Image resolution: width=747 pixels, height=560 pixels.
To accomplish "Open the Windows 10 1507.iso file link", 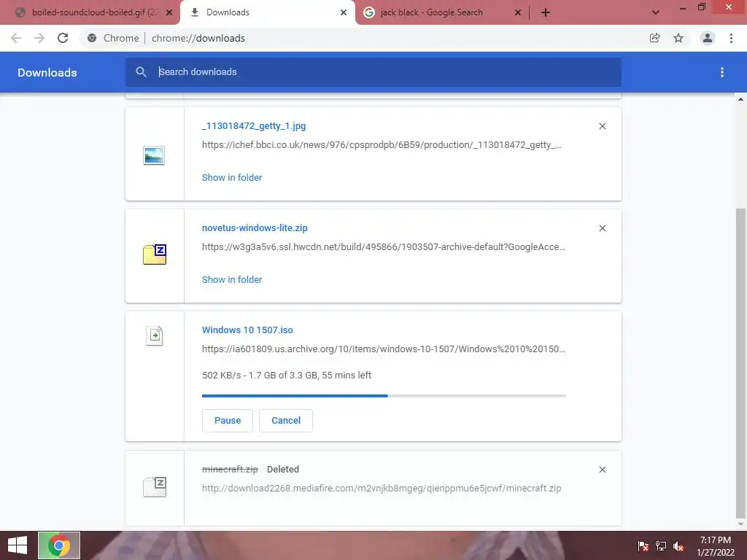I will [x=248, y=330].
